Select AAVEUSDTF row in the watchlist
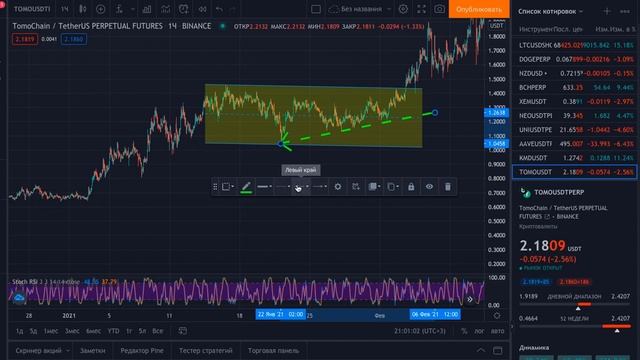Viewport: 640px width, 360px height. 576,144
